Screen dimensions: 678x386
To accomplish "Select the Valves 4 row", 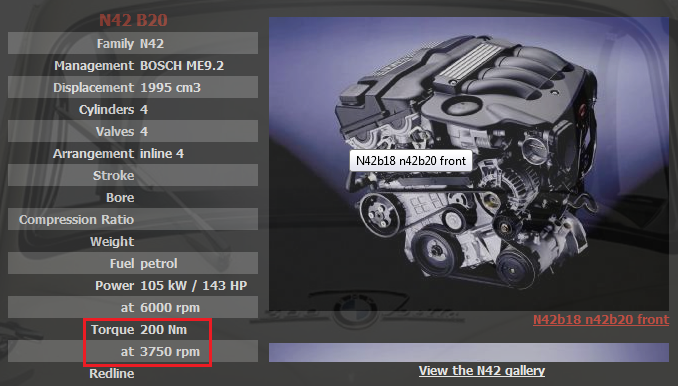I will tap(133, 131).
